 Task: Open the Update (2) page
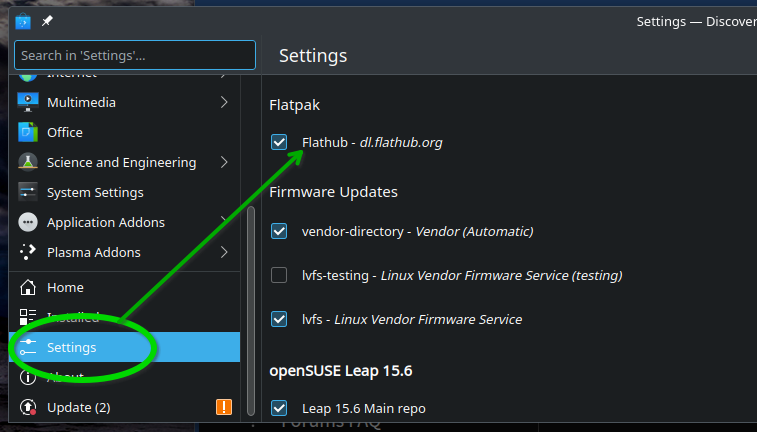pos(78,407)
